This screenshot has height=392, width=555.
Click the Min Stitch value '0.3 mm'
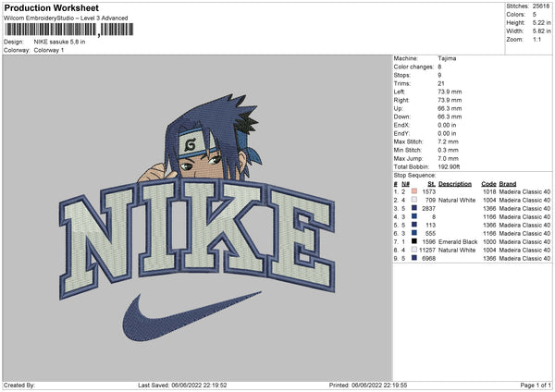(448, 150)
